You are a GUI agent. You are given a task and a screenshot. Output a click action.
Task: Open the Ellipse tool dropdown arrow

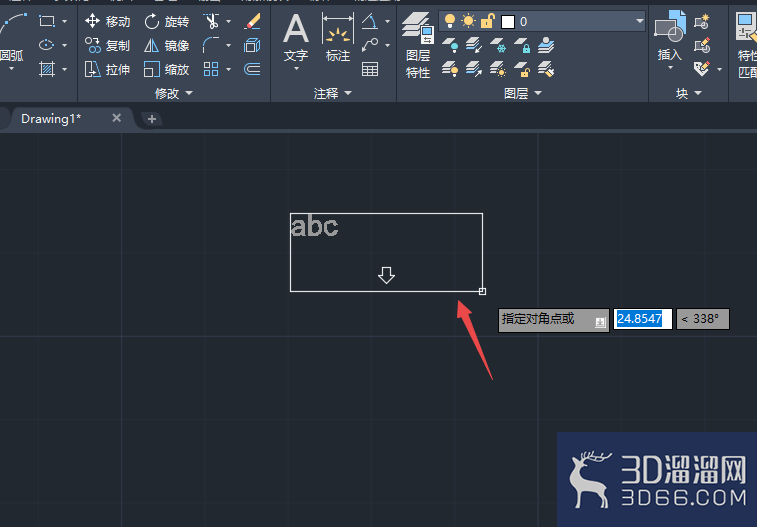click(65, 45)
